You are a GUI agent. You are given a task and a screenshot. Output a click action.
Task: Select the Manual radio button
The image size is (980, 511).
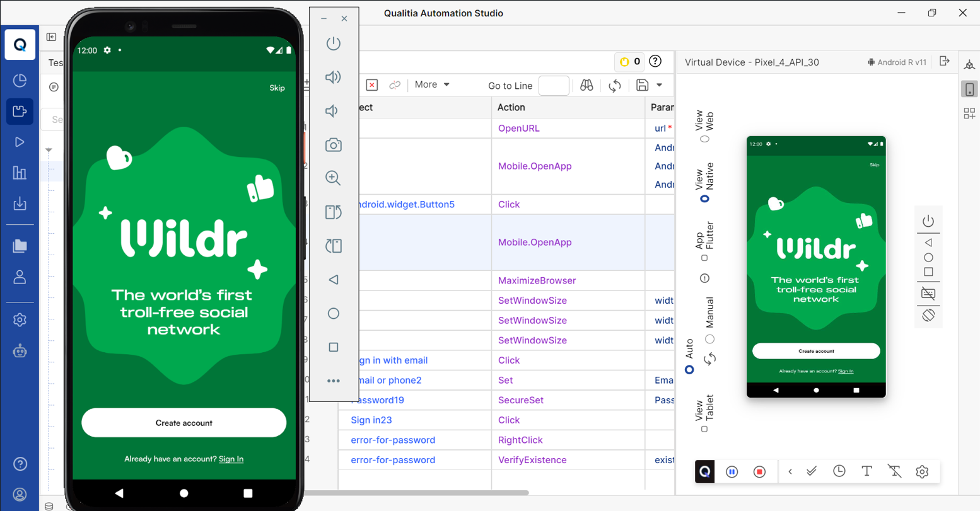pos(709,339)
